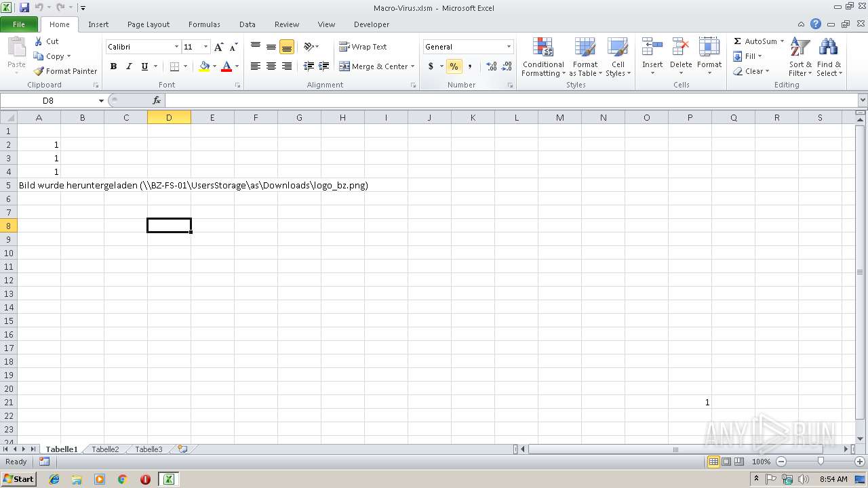Expand Merge & Center options arrow
The width and height of the screenshot is (868, 488).
[413, 66]
